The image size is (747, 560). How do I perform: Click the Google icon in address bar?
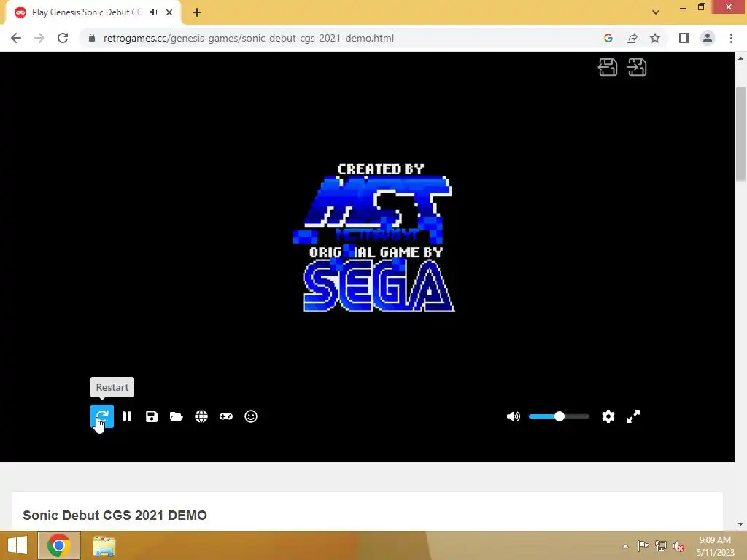pos(608,38)
